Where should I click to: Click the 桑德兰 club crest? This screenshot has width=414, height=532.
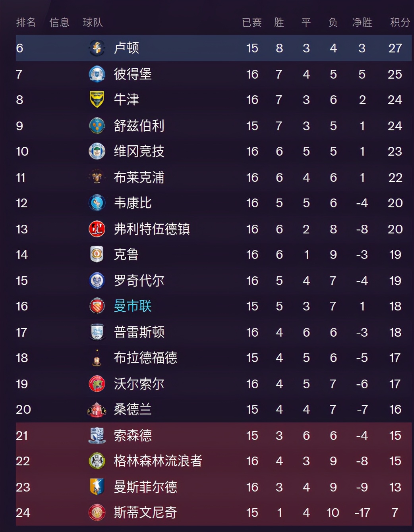click(x=97, y=409)
